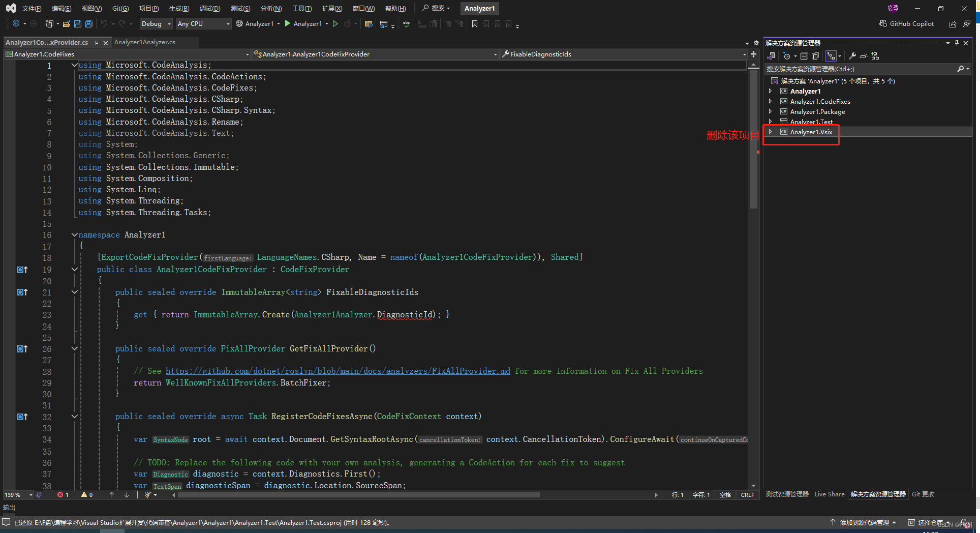This screenshot has width=980, height=533.
Task: Open a file with the folder icon
Action: point(66,23)
